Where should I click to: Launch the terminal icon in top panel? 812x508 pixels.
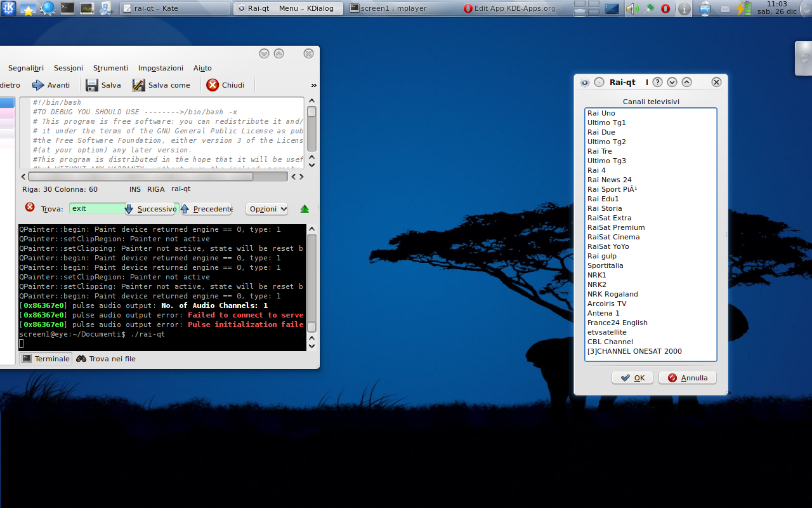pyautogui.click(x=67, y=9)
